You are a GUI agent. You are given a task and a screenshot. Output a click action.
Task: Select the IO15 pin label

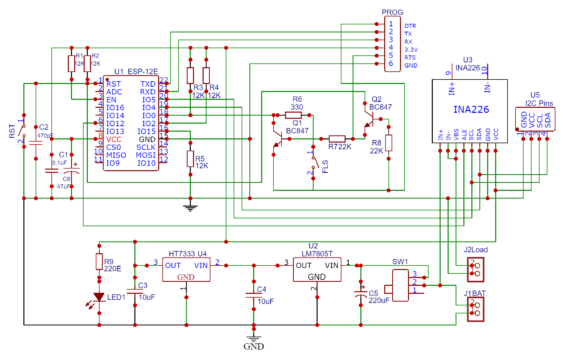click(x=147, y=131)
